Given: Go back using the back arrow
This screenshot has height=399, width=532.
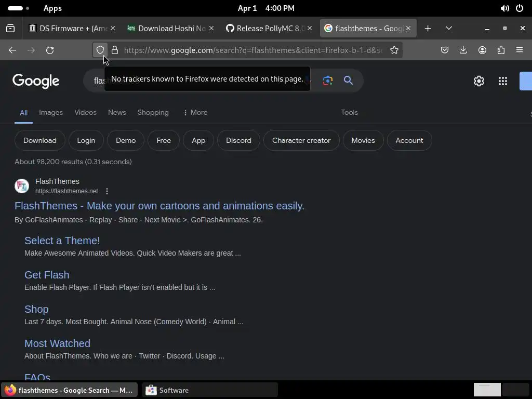Looking at the screenshot, I should [x=12, y=50].
